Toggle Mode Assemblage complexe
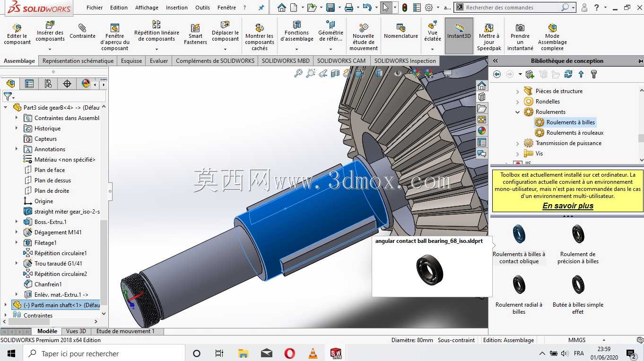 coord(552,37)
